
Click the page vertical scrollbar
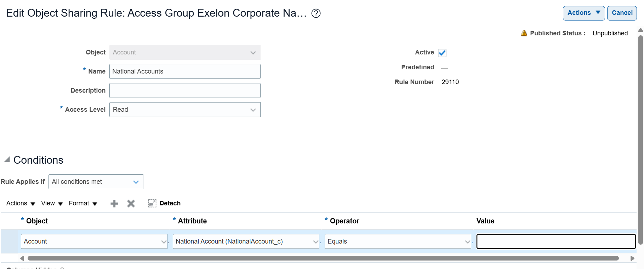(x=640, y=140)
